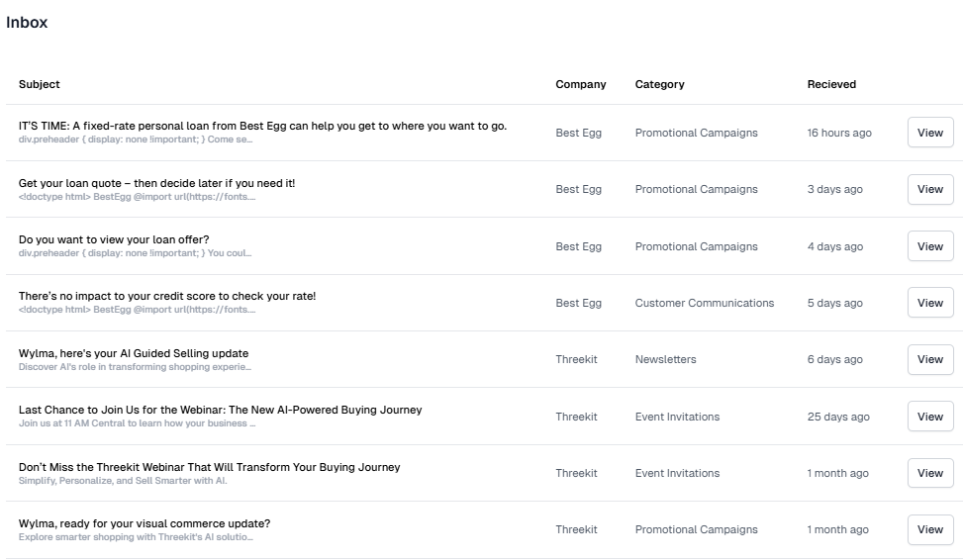The image size is (963, 560).
Task: View the 'Last Chance to Join Us' webinar email
Action: tap(929, 417)
